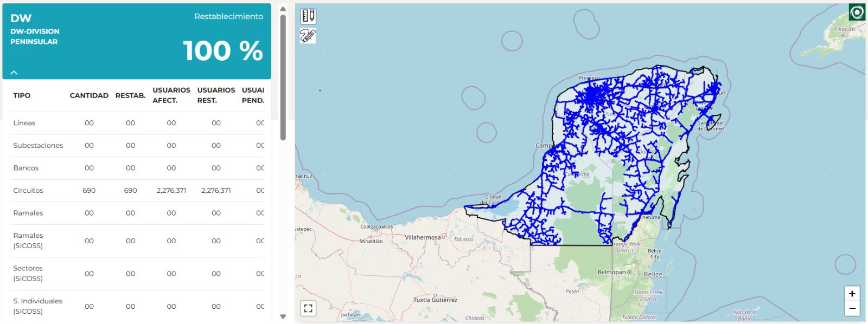Click the scrollbar up arrow
The width and height of the screenshot is (868, 324).
click(283, 9)
